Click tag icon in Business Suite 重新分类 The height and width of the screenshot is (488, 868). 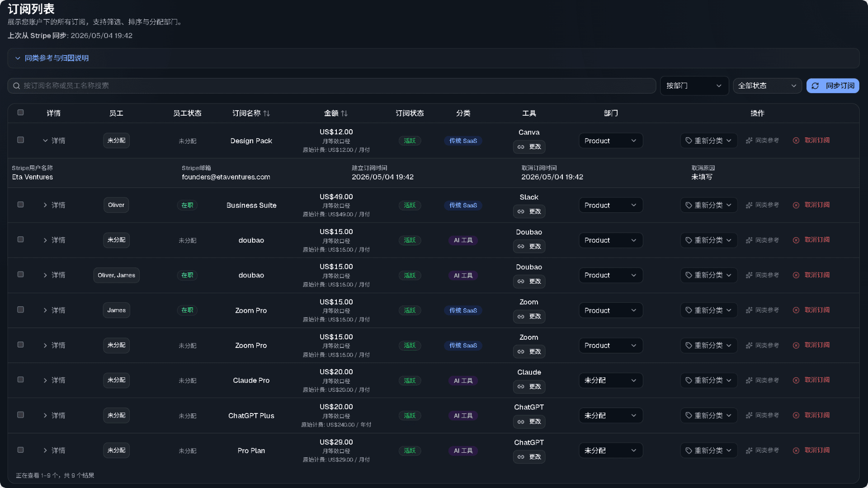click(x=689, y=205)
